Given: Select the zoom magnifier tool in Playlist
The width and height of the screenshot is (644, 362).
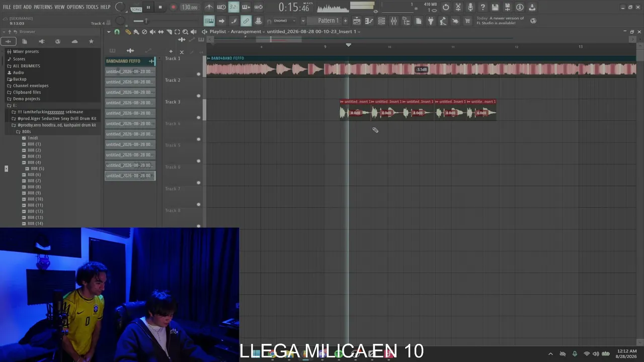Looking at the screenshot, I should [x=185, y=32].
